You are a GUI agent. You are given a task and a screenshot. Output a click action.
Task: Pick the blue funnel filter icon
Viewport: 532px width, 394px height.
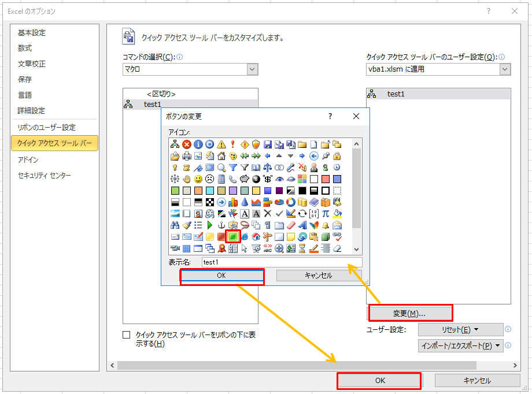pos(232,168)
